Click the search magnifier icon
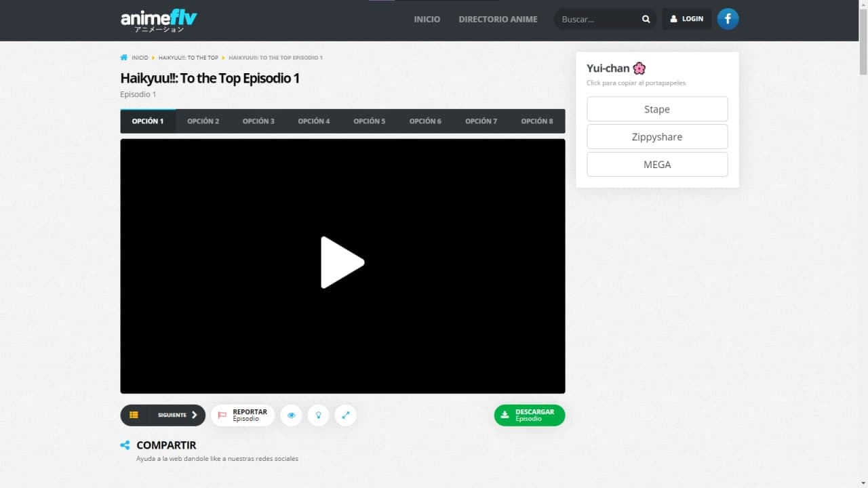868x488 pixels. [x=646, y=19]
